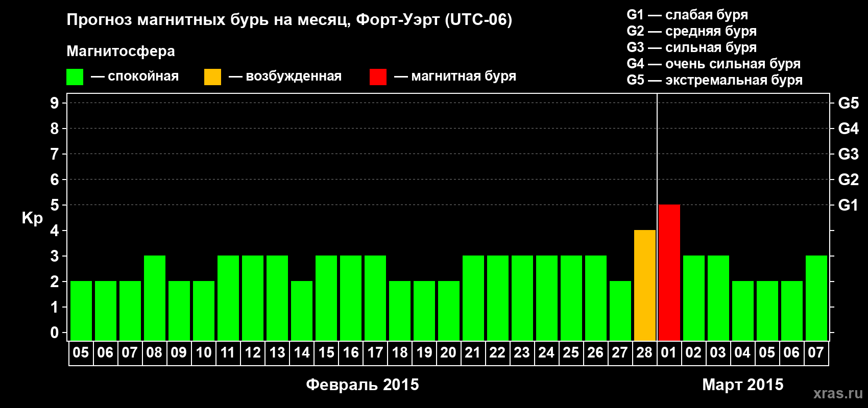Screen dimensions: 868x408
Task: Click the Kp axis label
Action: tap(32, 218)
